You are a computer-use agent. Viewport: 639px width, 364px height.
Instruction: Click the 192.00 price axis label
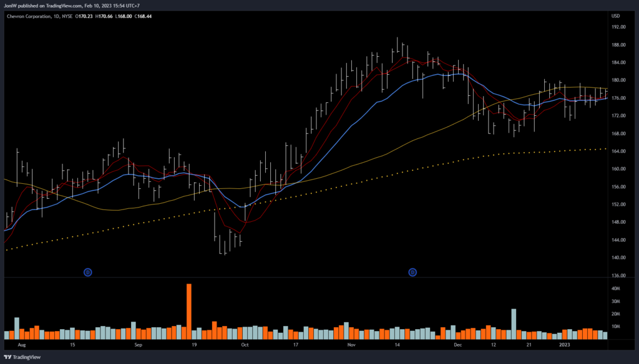618,27
